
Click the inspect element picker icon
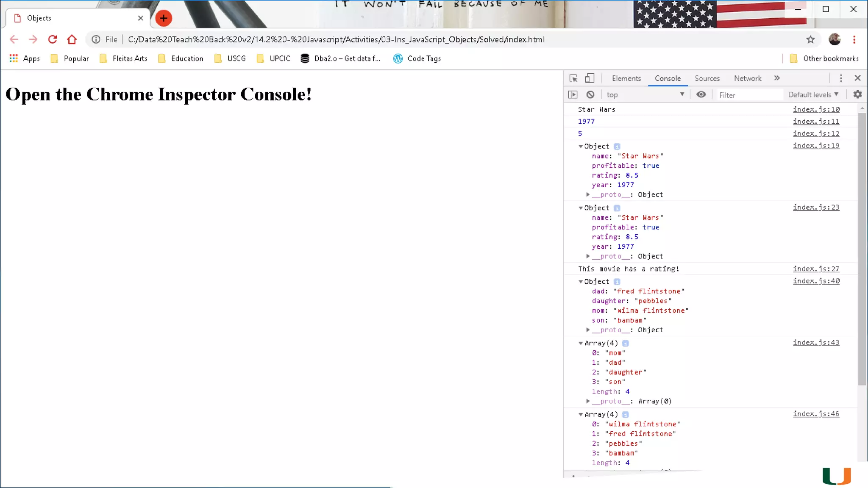573,78
